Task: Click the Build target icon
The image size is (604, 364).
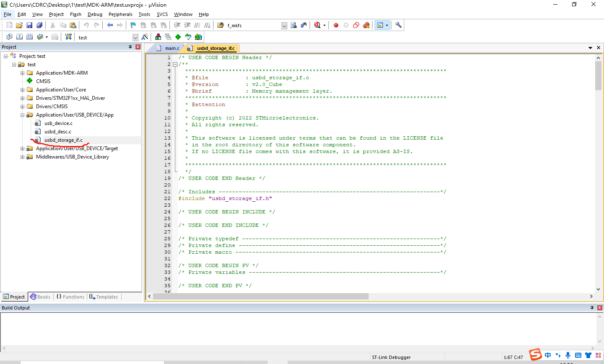Action: pos(19,37)
